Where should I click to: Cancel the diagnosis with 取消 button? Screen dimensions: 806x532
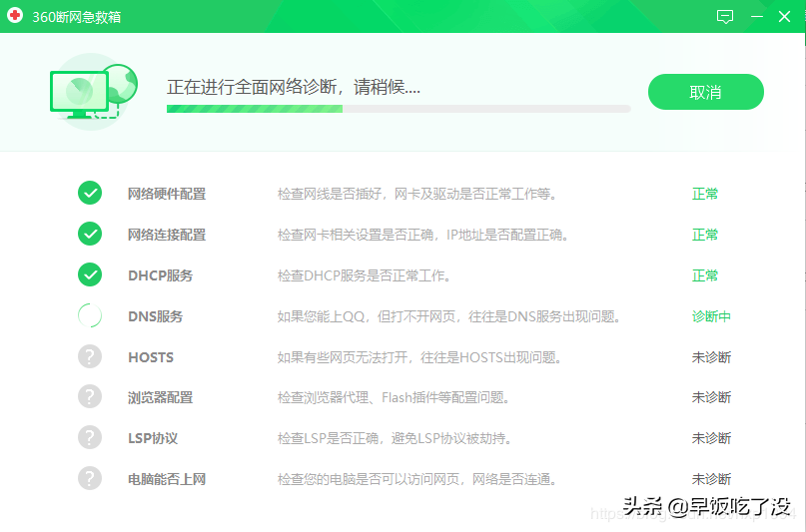[x=706, y=92]
